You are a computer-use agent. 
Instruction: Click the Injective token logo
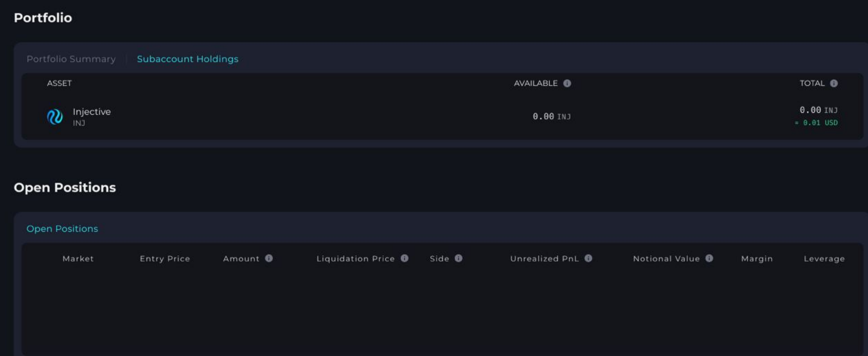pyautogui.click(x=55, y=117)
